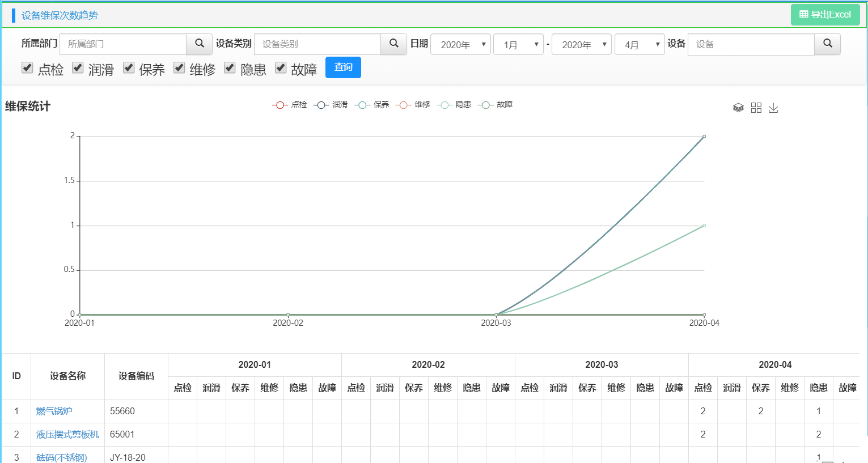Click 燃气锅炉 row 2020-04 保养 value 2
The image size is (868, 463).
click(761, 411)
